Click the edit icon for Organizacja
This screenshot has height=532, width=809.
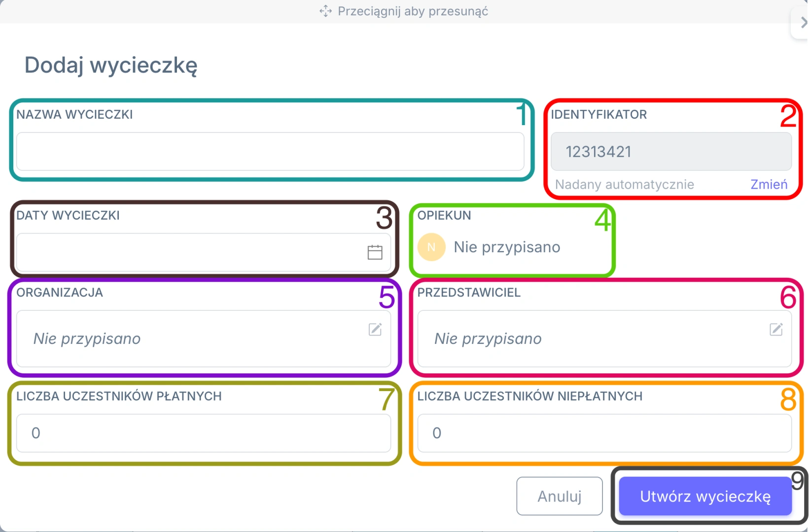coord(375,329)
